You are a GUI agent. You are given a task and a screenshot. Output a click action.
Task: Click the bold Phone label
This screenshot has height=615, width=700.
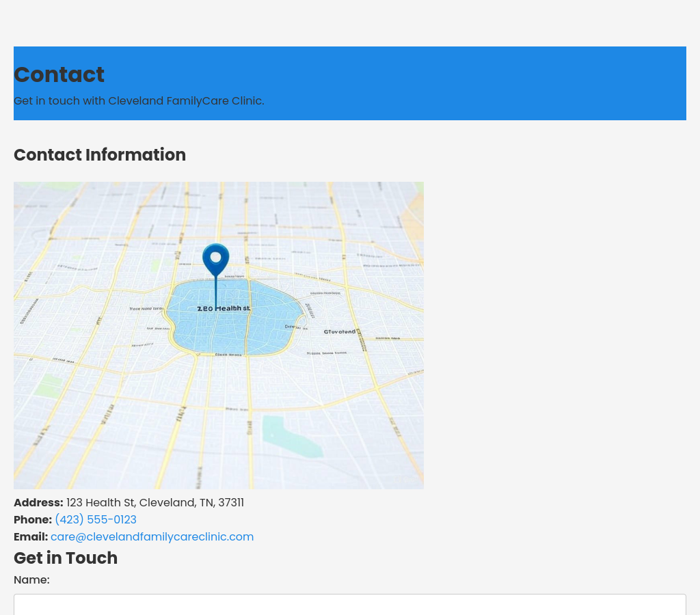click(x=33, y=520)
